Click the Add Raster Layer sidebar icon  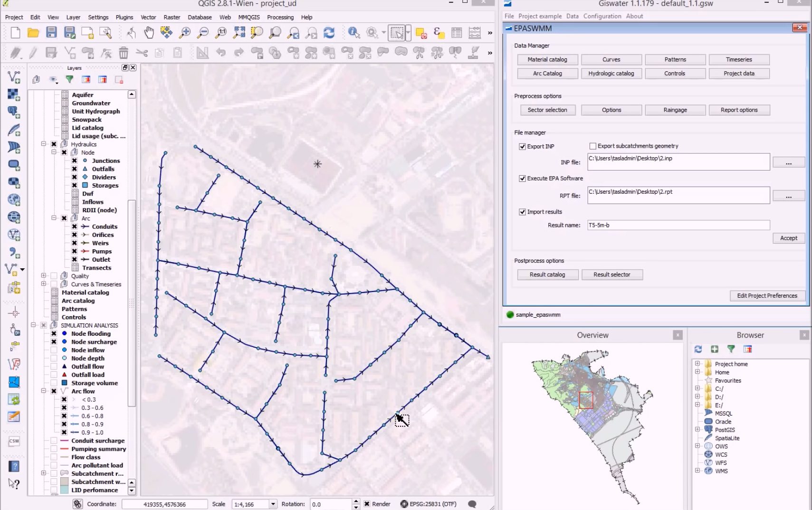tap(14, 94)
